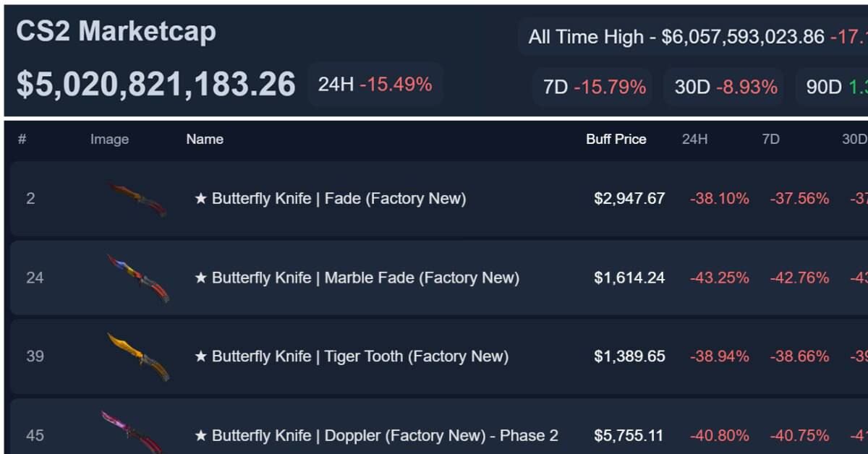The height and width of the screenshot is (454, 868).
Task: Sort table by Buff Price column
Action: 616,140
